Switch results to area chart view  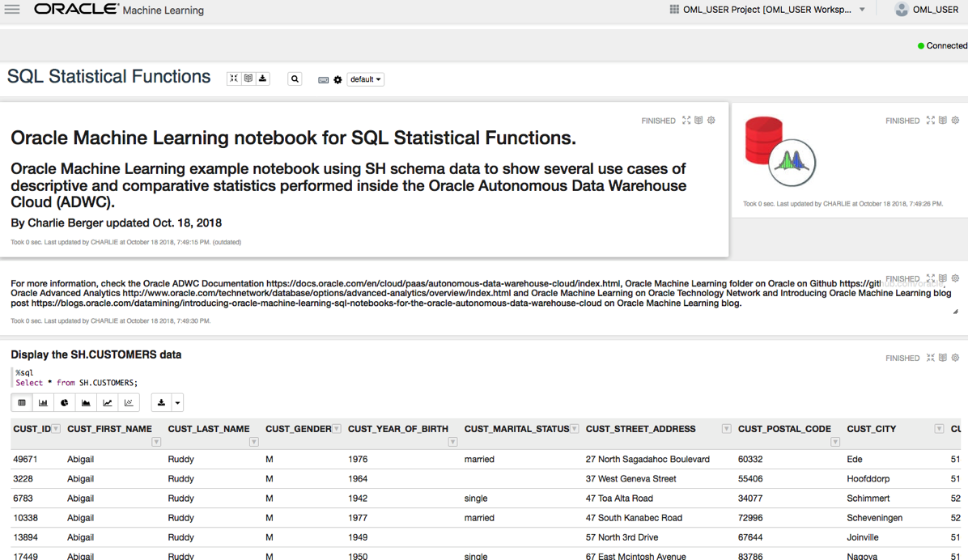pyautogui.click(x=86, y=402)
